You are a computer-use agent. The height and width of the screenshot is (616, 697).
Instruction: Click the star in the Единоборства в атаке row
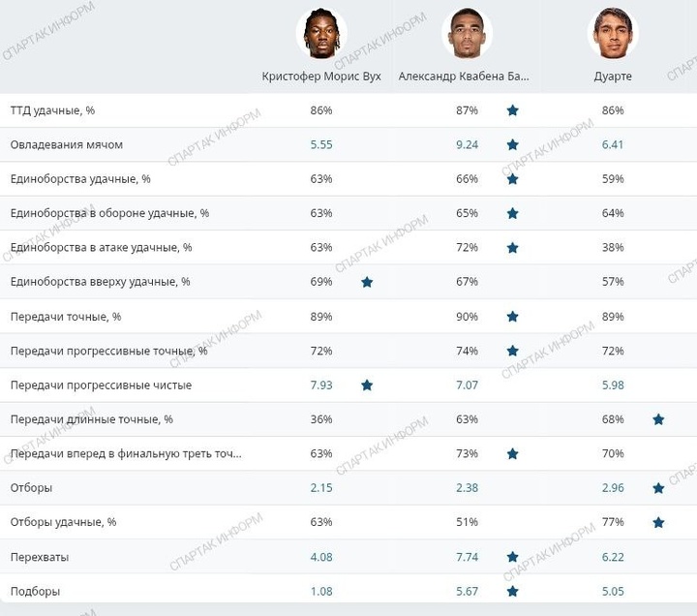[x=512, y=248]
